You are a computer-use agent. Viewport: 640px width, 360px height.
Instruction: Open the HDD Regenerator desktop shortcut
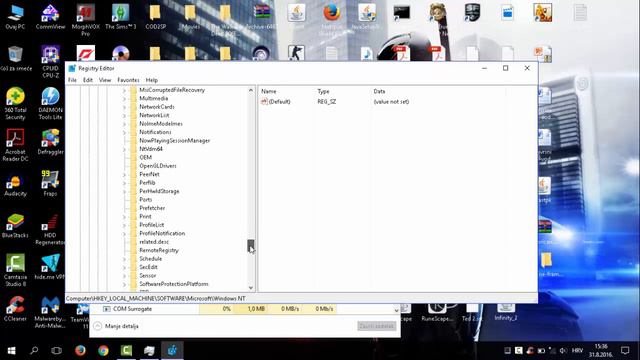point(50,229)
